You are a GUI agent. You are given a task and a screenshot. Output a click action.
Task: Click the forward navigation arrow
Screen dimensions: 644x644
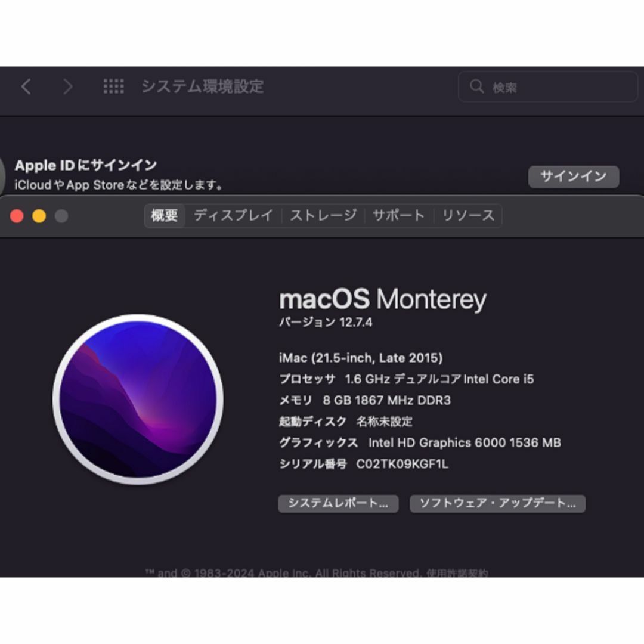(x=68, y=86)
